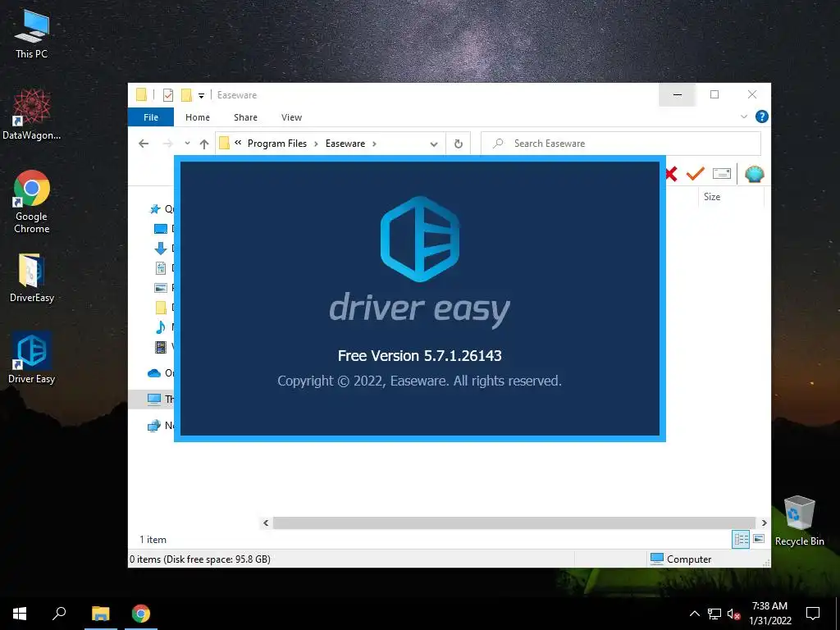This screenshot has width=840, height=630.
Task: Select the Google Chrome desktop shortcut
Action: pyautogui.click(x=32, y=202)
